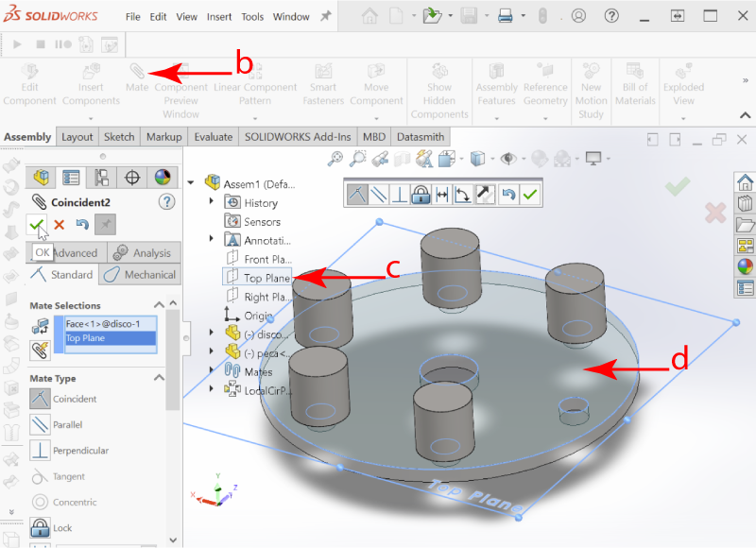Select Lock in the floating mate toolbar
Screen dimensions: 756x548
[x=421, y=195]
